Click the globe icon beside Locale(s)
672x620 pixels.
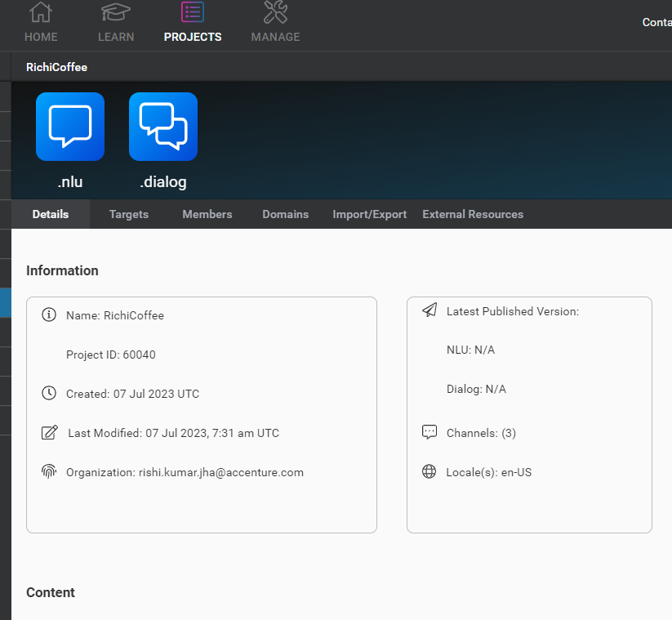click(x=429, y=471)
